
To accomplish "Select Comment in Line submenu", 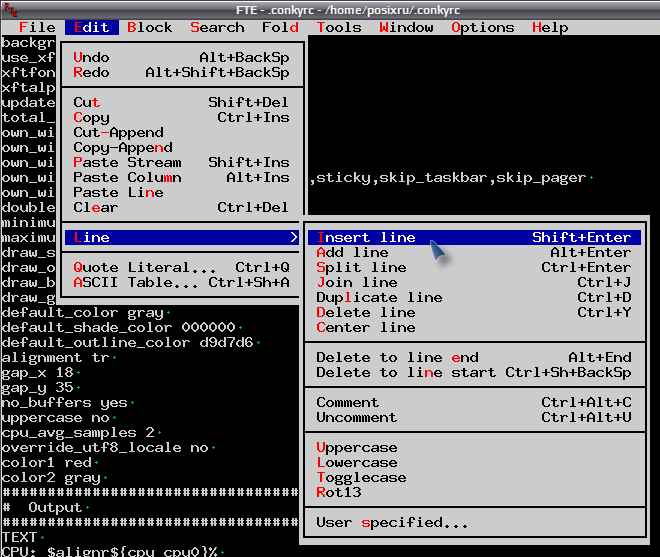I will pos(474,402).
